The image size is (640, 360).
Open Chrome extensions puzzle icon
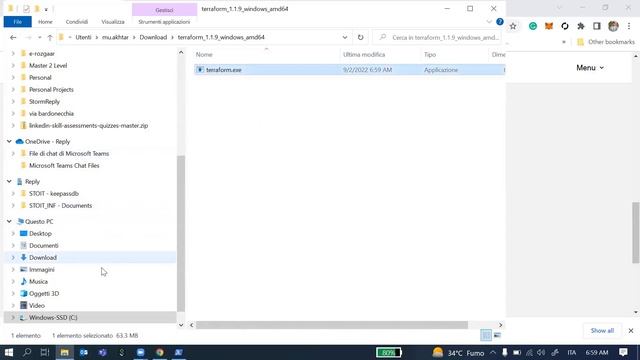tap(581, 26)
